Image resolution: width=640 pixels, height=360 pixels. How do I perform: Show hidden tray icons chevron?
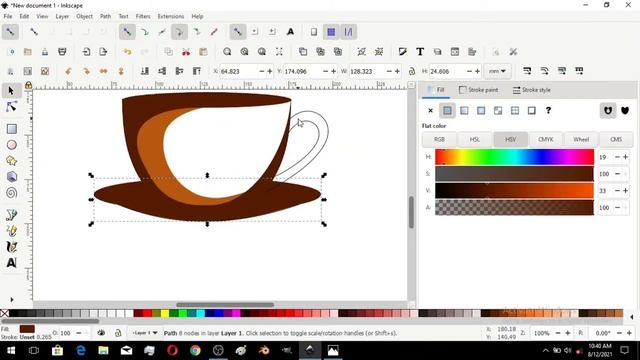coord(545,350)
